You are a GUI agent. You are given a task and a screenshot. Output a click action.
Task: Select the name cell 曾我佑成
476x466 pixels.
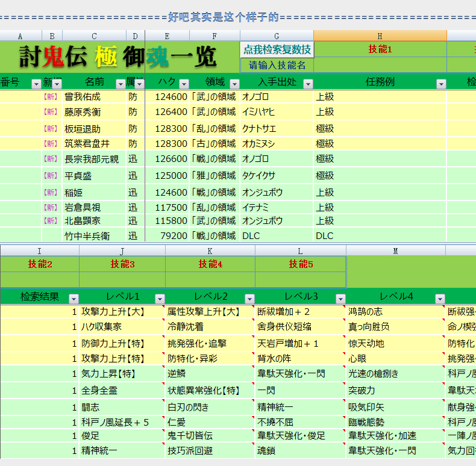(94, 97)
